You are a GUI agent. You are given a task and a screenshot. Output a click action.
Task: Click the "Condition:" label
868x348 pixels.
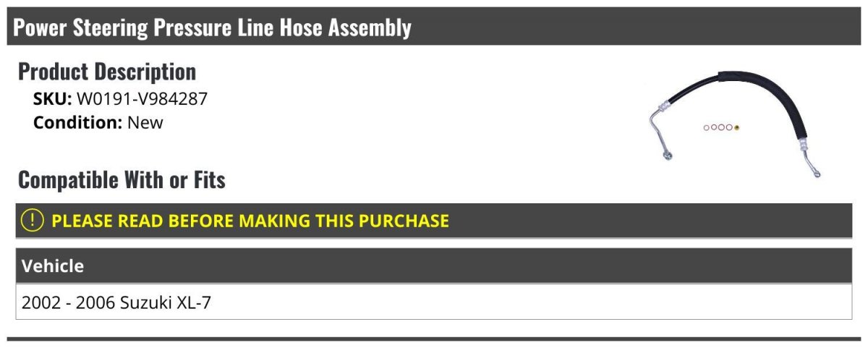[77, 122]
